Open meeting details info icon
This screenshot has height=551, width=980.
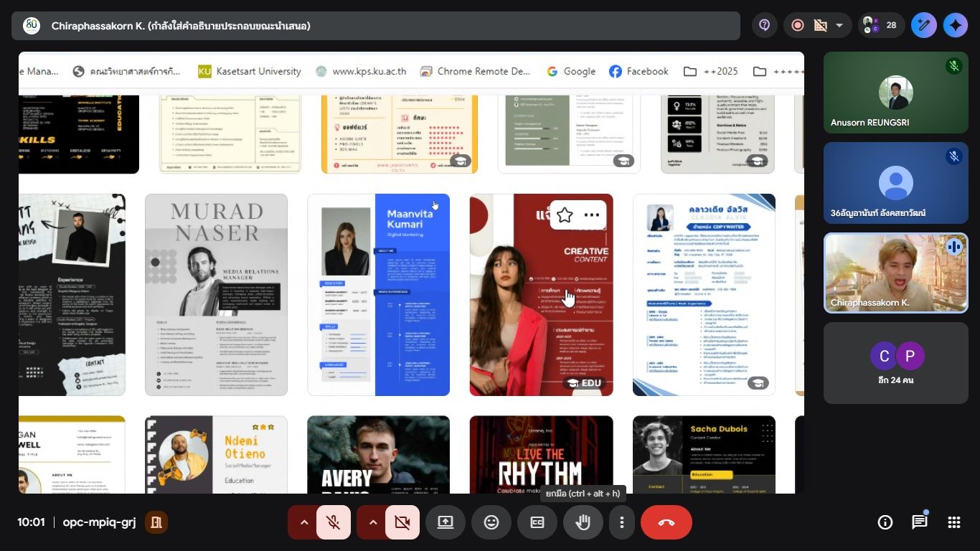point(885,522)
